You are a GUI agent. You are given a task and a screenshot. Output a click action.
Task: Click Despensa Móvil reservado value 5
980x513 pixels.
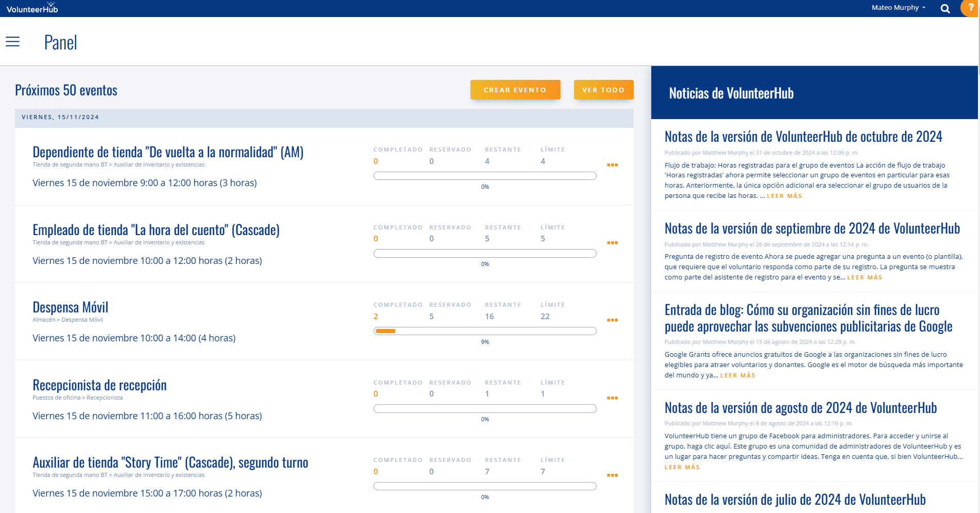tap(432, 317)
